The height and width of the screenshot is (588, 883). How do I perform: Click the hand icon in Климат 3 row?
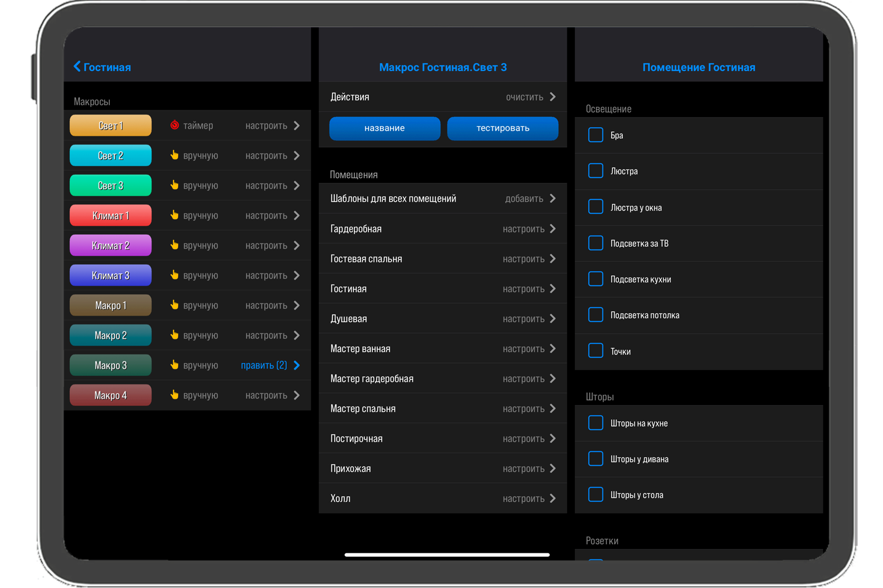click(174, 275)
